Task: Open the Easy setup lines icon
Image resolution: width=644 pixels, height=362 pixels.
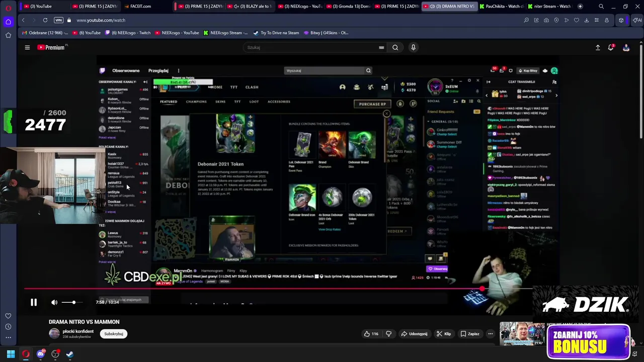Action: tap(597, 20)
